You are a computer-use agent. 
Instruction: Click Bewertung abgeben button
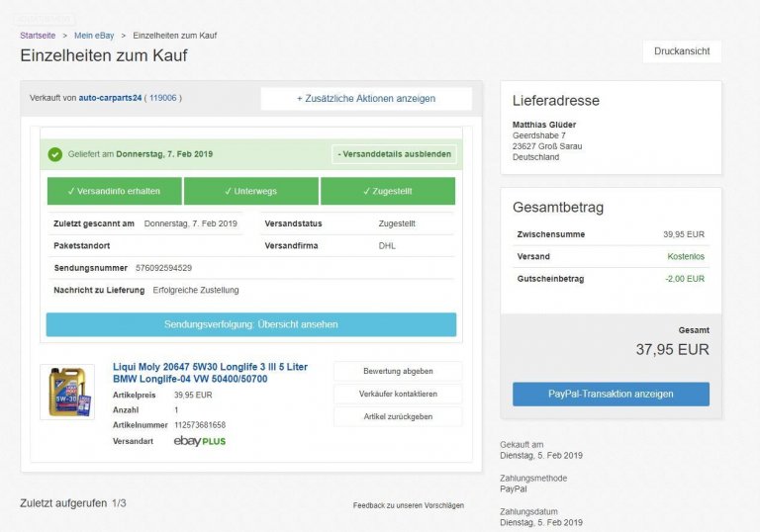[x=398, y=371]
